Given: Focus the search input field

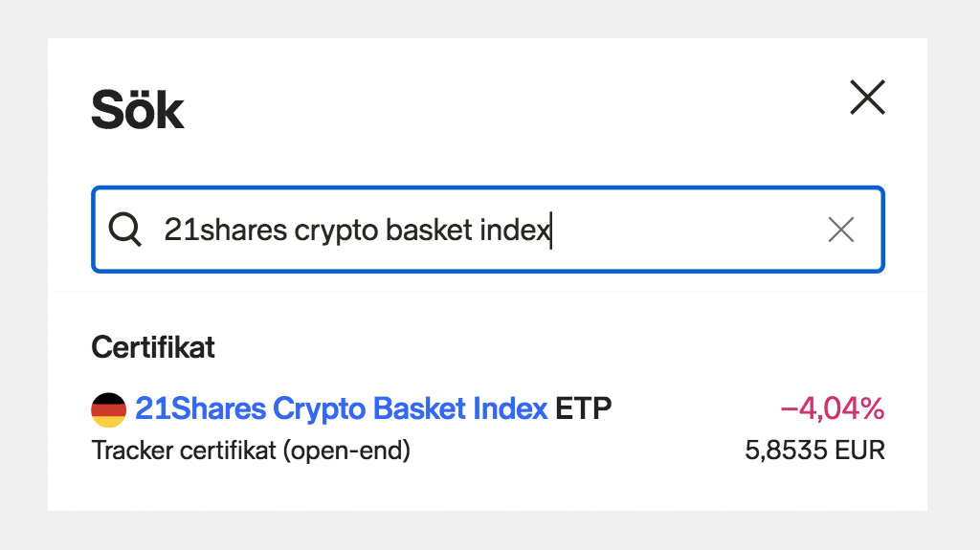Looking at the screenshot, I should point(670,230).
